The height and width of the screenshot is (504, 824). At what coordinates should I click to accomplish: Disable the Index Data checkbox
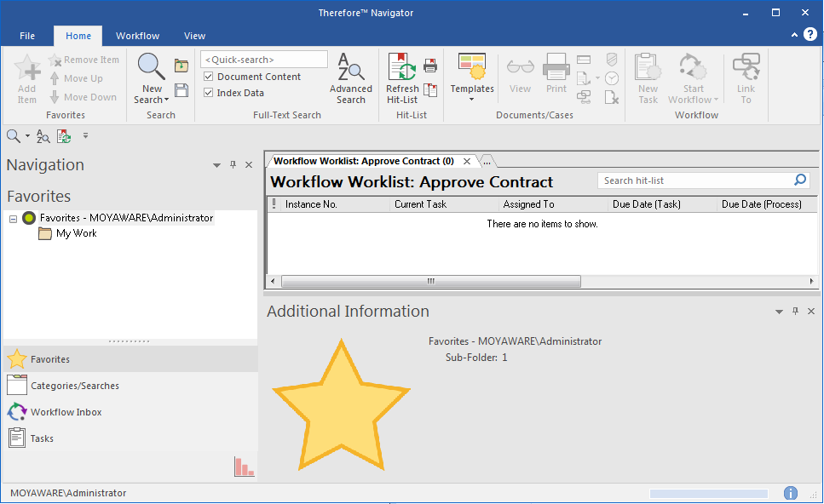pos(207,92)
